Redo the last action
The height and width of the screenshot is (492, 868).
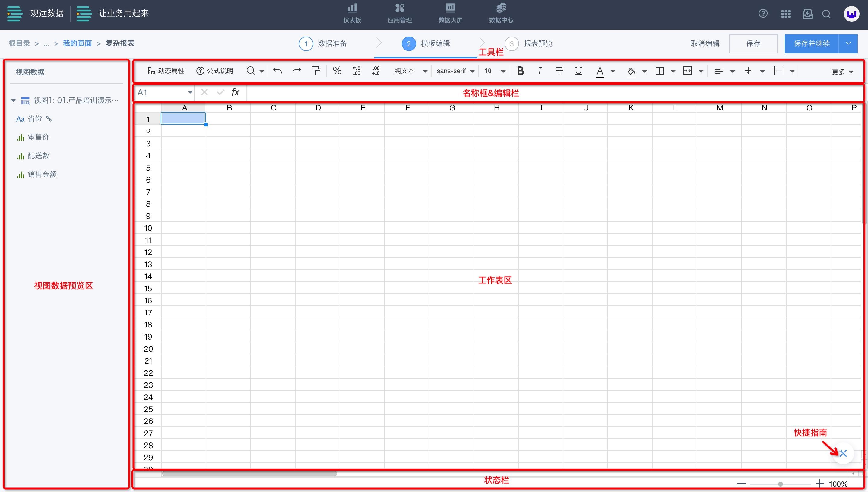click(296, 71)
